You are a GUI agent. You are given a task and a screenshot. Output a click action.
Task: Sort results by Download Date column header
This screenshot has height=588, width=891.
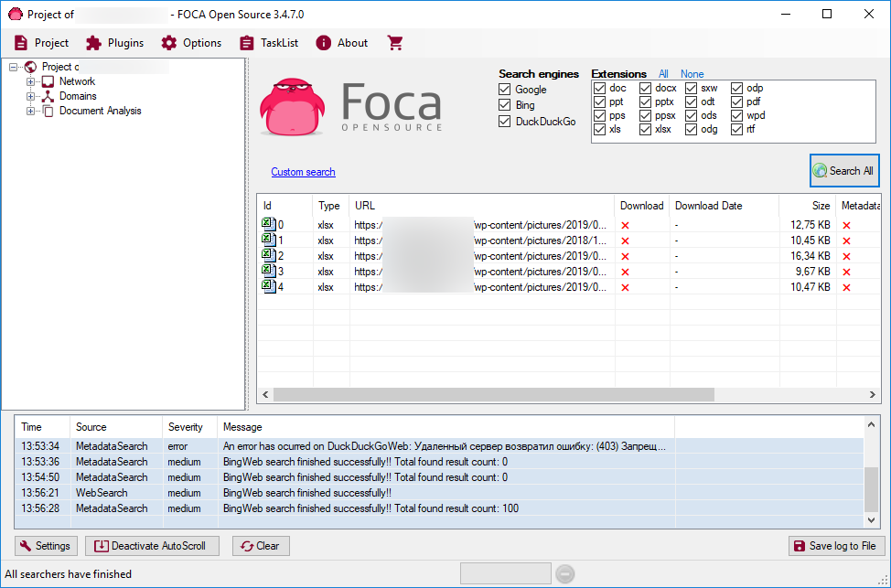click(x=725, y=206)
